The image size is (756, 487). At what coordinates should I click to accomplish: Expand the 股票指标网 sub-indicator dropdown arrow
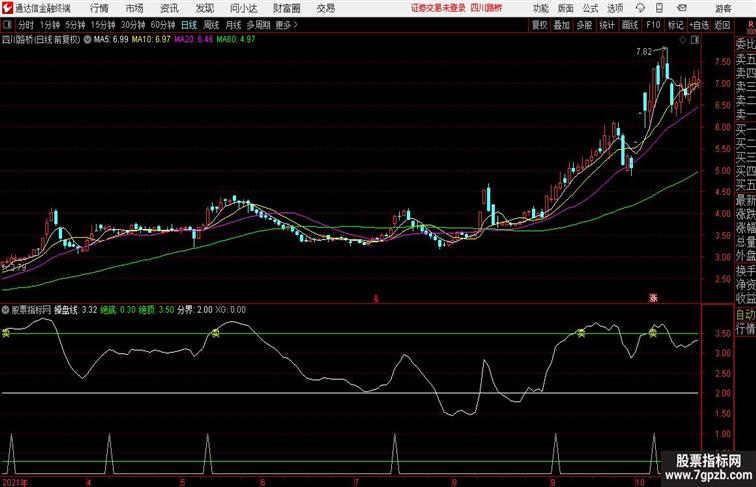pyautogui.click(x=6, y=310)
